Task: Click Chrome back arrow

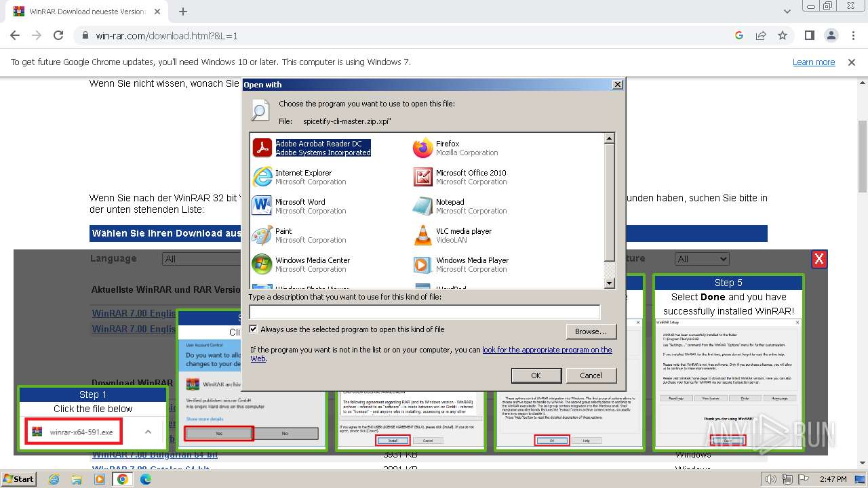Action: coord(15,35)
